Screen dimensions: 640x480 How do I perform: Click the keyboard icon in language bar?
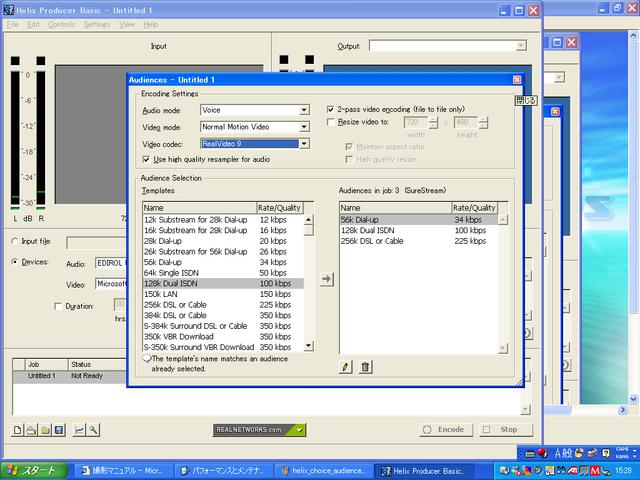[x=530, y=454]
